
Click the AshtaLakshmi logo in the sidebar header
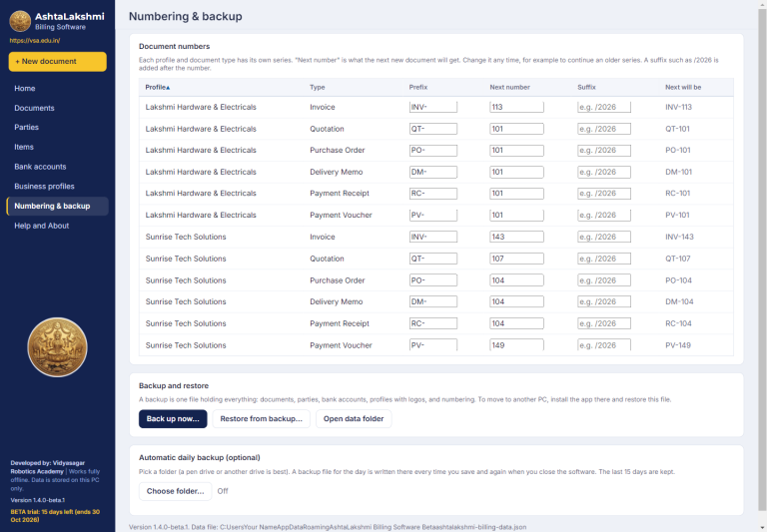pos(20,21)
